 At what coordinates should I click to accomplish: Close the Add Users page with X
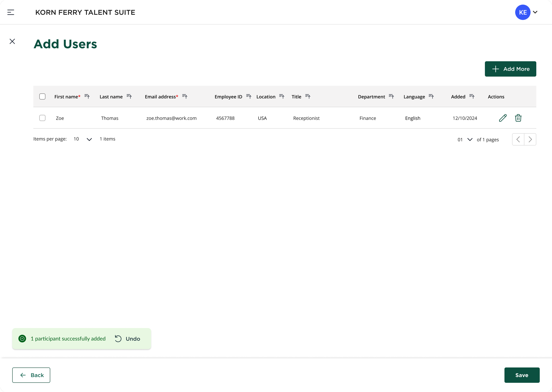[x=12, y=41]
